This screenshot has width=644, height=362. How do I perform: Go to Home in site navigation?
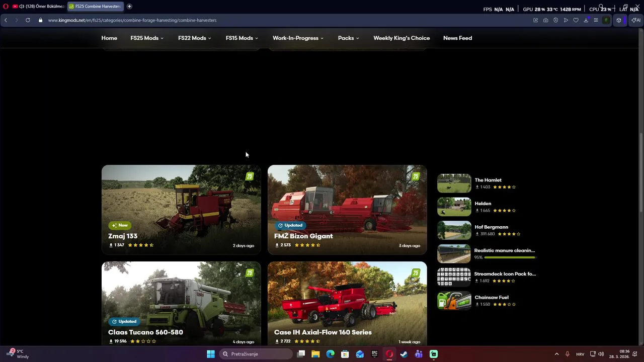(109, 38)
